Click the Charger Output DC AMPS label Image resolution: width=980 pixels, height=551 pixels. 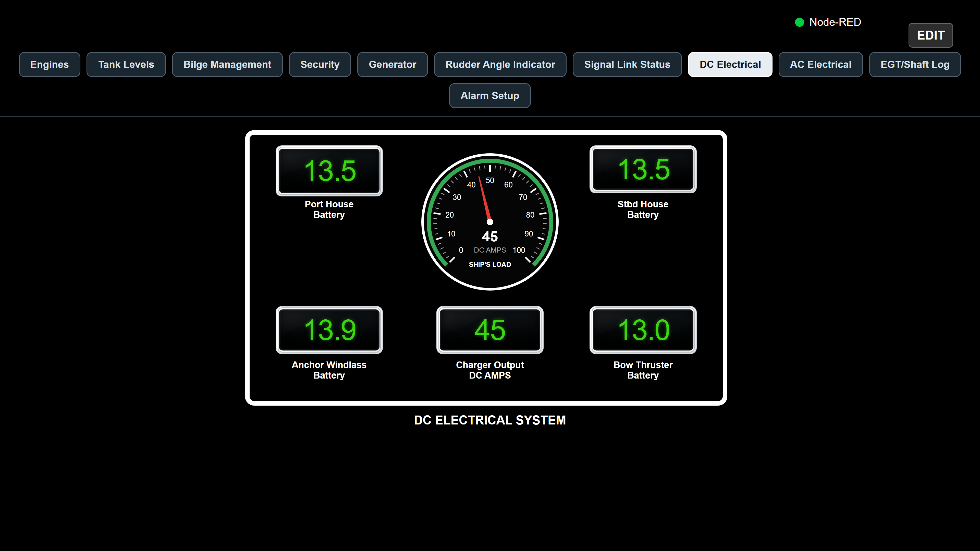(490, 370)
